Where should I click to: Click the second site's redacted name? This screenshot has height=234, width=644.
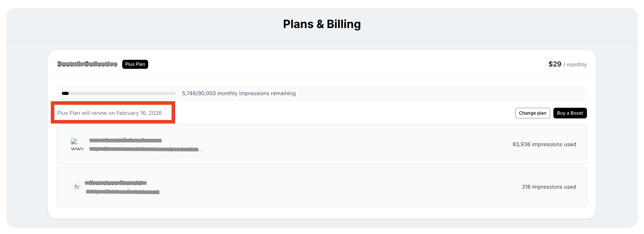[x=116, y=183]
